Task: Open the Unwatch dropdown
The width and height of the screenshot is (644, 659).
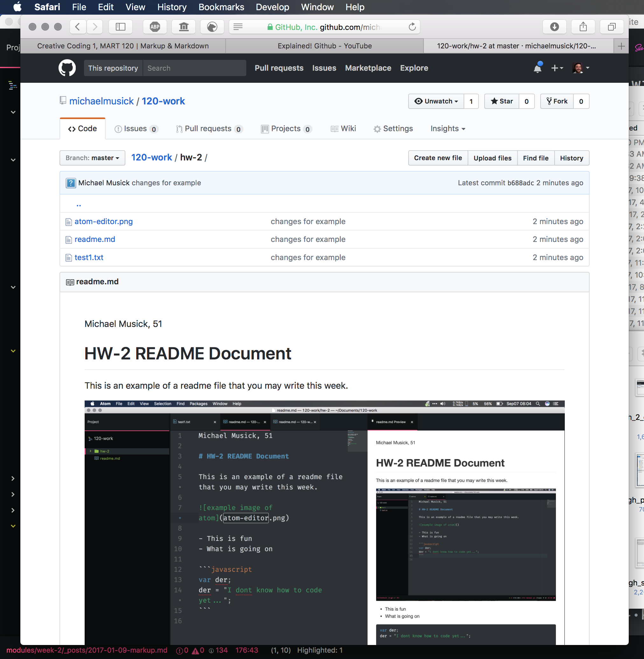Action: pos(436,101)
